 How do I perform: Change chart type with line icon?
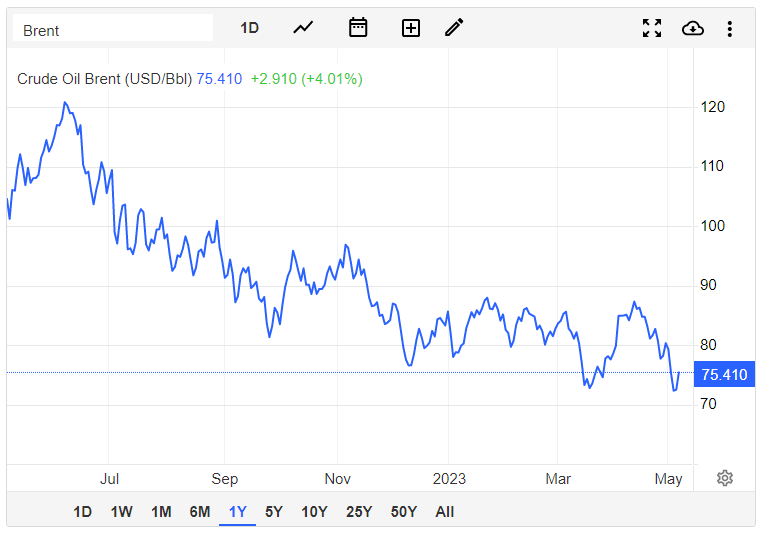(x=303, y=28)
